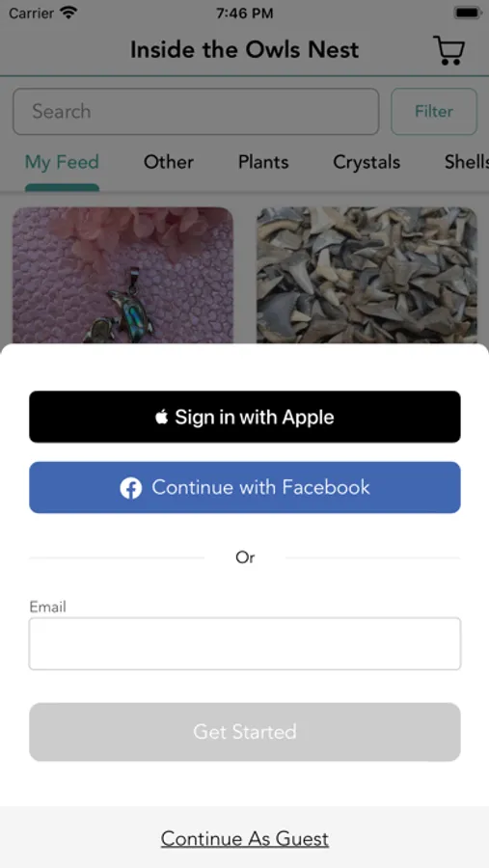
Task: Continue with Facebook
Action: click(245, 488)
